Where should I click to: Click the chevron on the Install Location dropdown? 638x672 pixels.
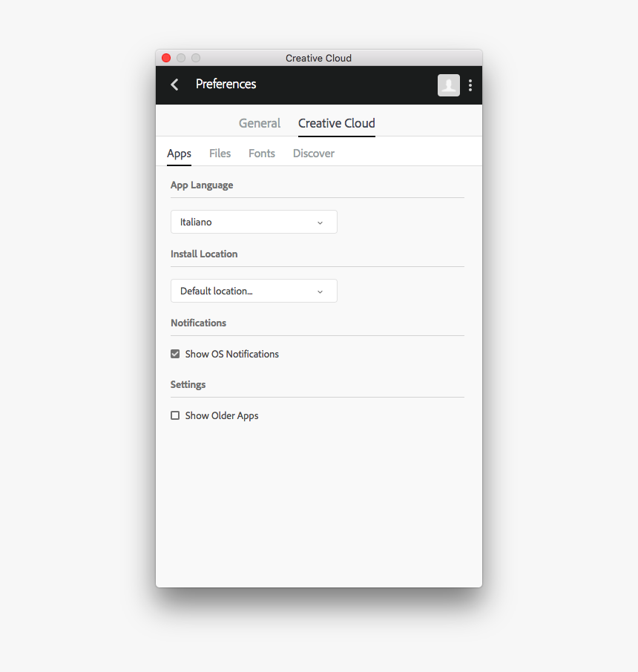coord(320,291)
